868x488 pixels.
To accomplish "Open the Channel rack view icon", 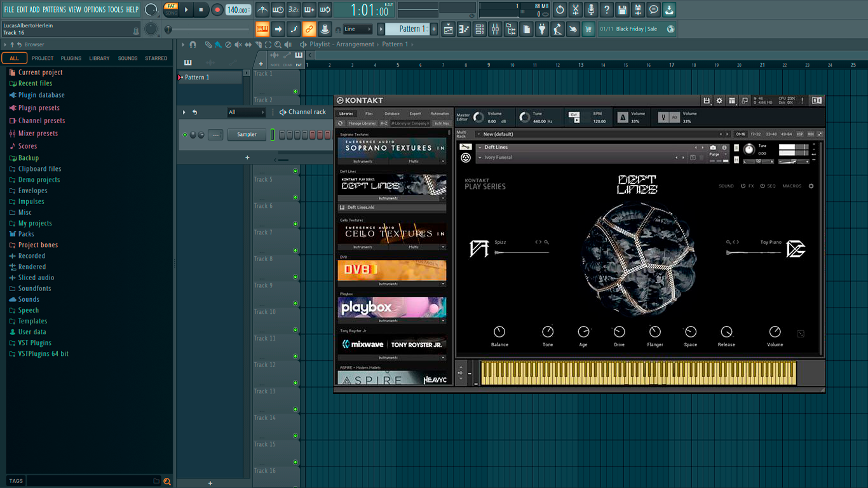I will tap(480, 29).
